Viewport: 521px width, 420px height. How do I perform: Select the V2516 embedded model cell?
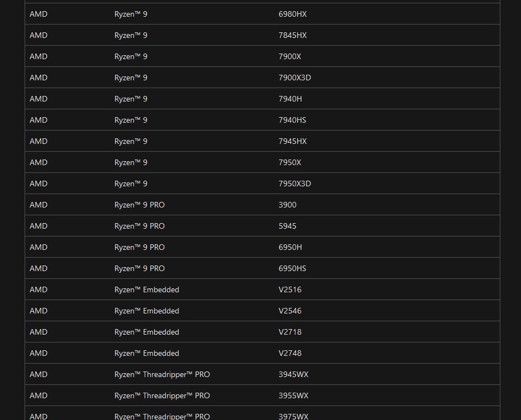coord(290,289)
